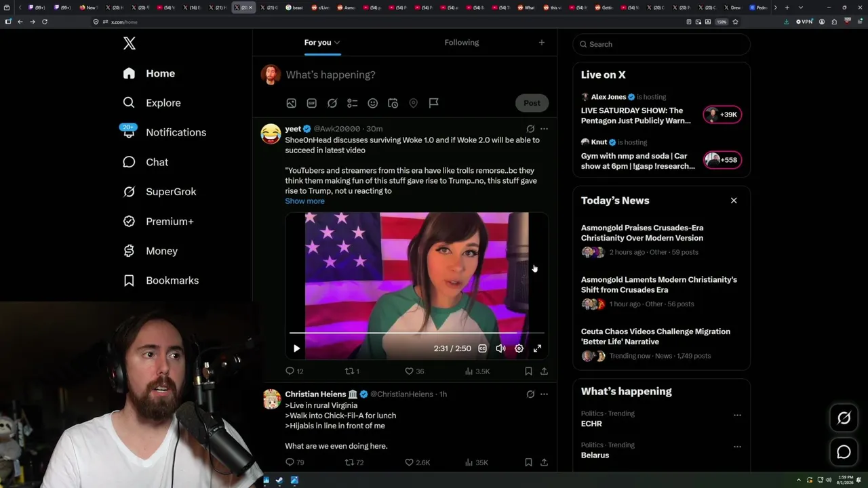View analytics showing 3.5K views
Viewport: 868px width, 488px height.
click(477, 371)
